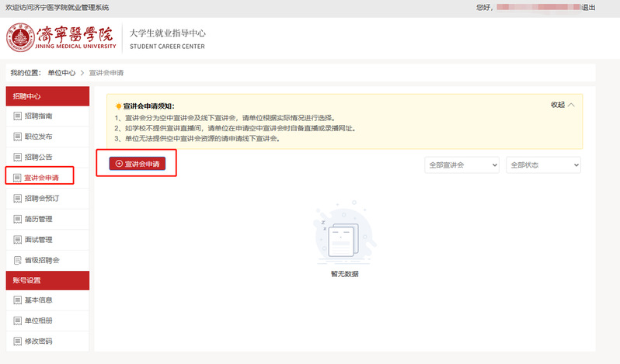Click the 面试管理 sidebar icon

(x=18, y=240)
